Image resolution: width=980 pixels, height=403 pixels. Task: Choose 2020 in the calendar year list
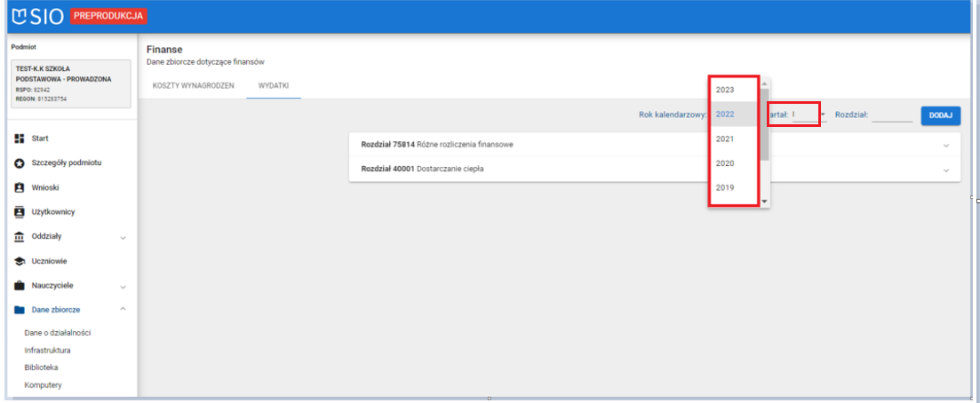click(x=725, y=163)
